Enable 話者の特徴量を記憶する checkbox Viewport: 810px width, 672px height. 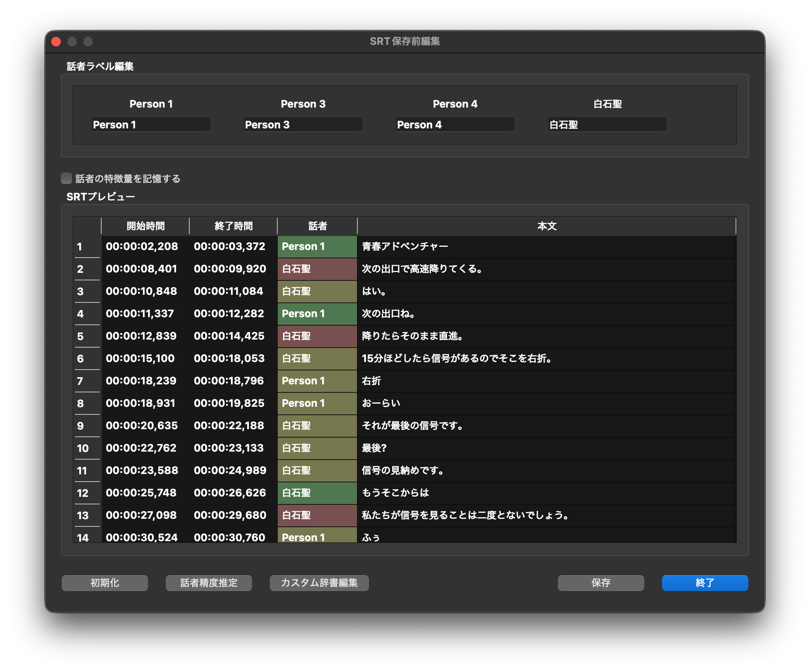pyautogui.click(x=66, y=178)
